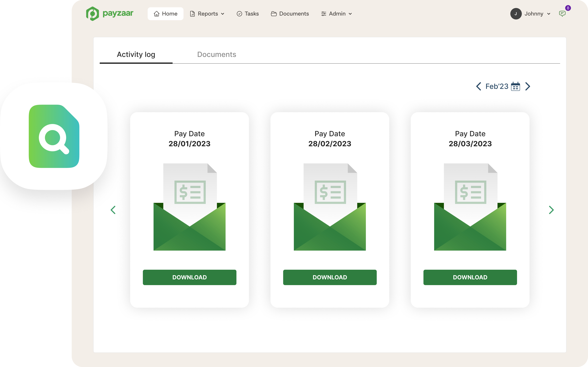Open Documents in the top navigation

[290, 14]
